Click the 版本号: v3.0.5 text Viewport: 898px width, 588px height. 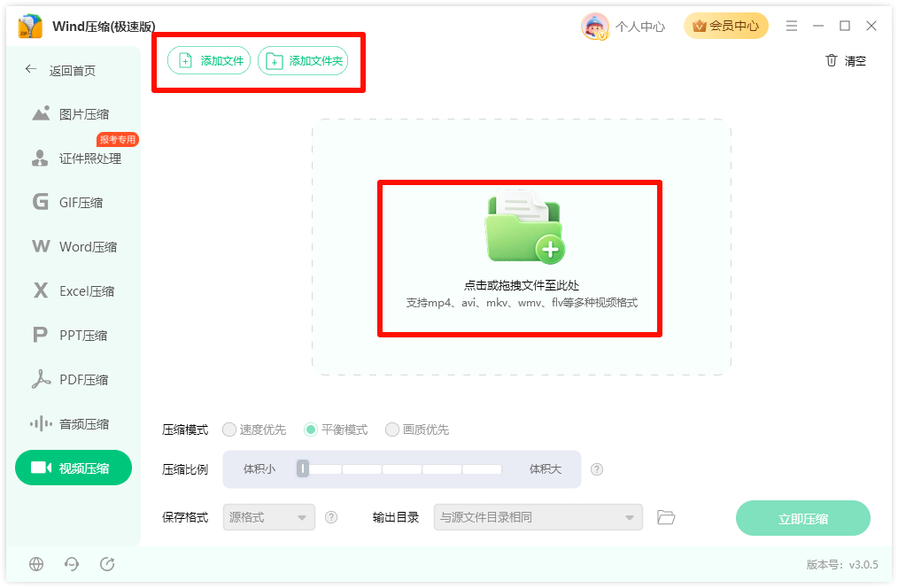pyautogui.click(x=842, y=564)
